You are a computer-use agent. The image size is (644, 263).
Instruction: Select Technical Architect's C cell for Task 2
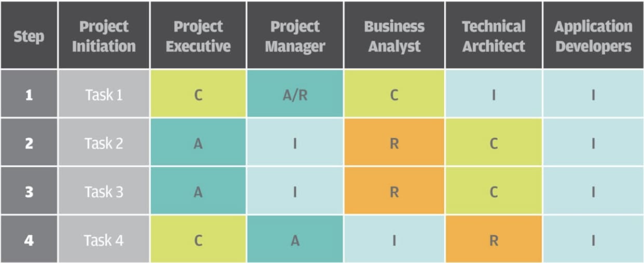[493, 143]
